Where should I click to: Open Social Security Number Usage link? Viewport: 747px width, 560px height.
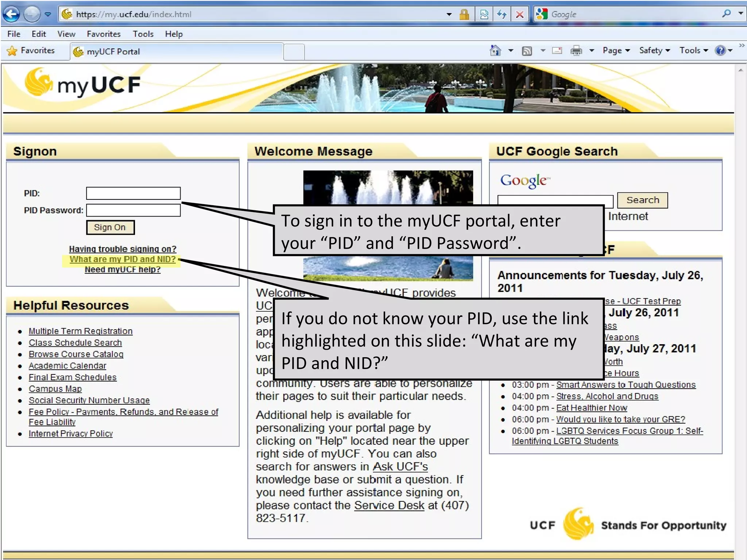click(89, 400)
